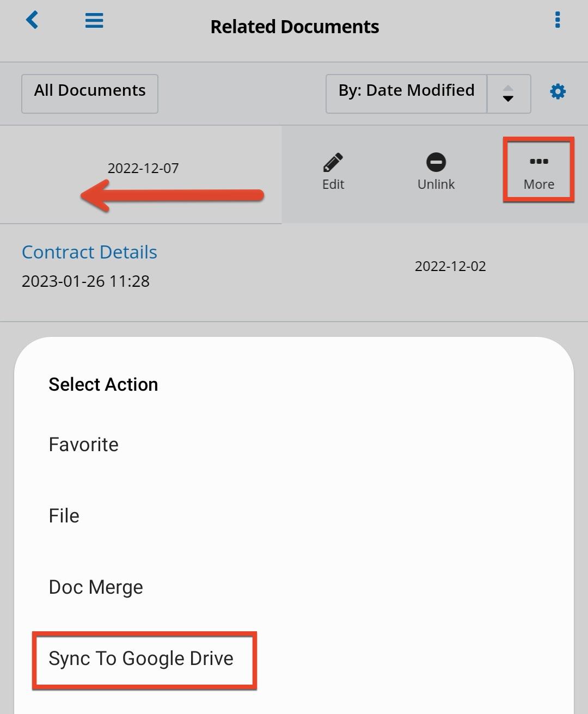Image resolution: width=588 pixels, height=714 pixels.
Task: Open the Contract Details document link
Action: point(90,252)
